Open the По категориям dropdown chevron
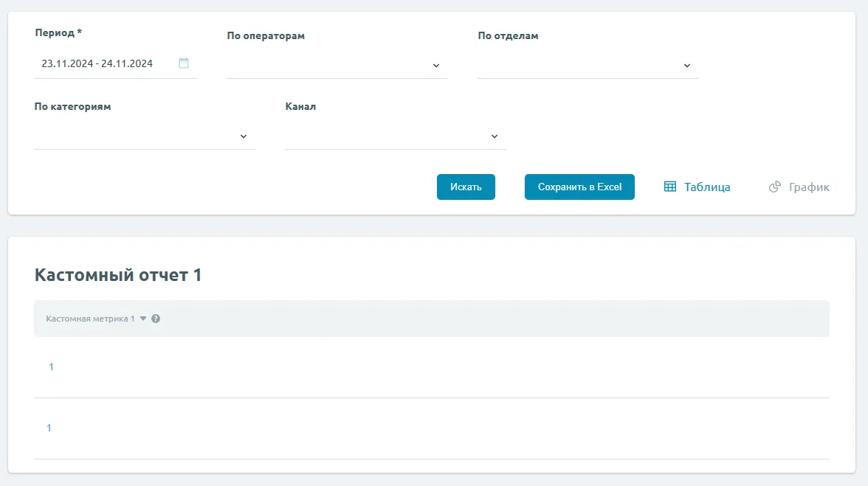Viewport: 868px width, 486px height. coord(244,136)
